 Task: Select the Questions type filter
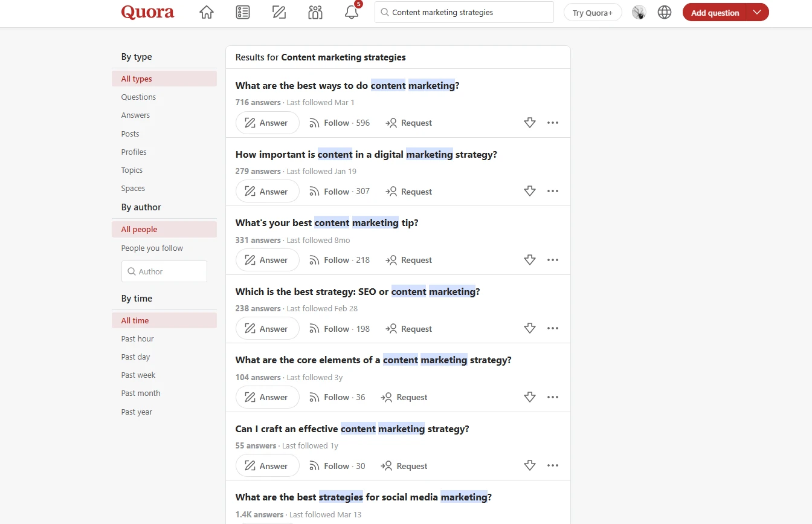coord(138,97)
